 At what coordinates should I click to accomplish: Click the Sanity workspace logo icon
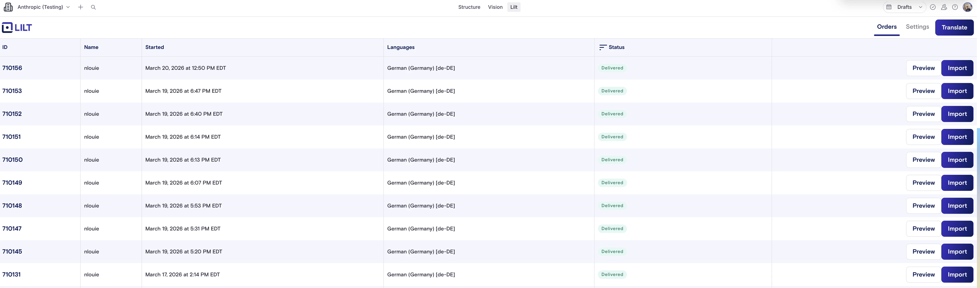[8, 7]
